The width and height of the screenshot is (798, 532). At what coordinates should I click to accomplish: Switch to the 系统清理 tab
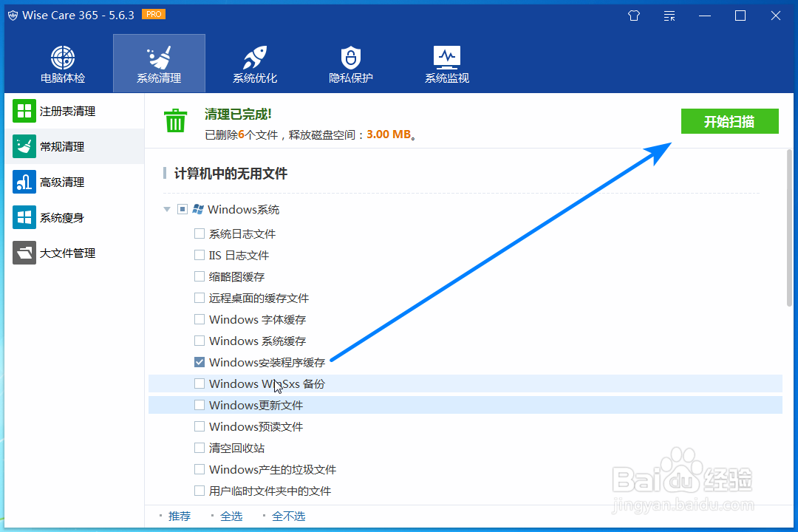[x=158, y=63]
